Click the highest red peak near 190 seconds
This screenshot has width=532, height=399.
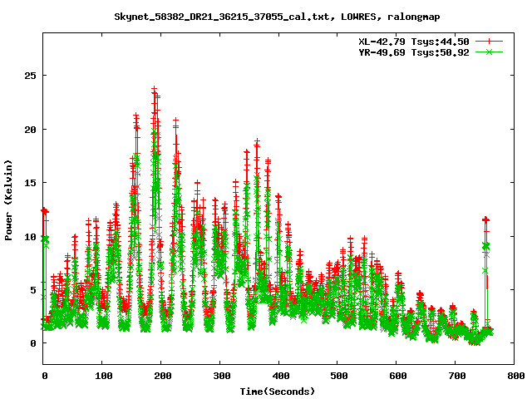click(x=155, y=90)
